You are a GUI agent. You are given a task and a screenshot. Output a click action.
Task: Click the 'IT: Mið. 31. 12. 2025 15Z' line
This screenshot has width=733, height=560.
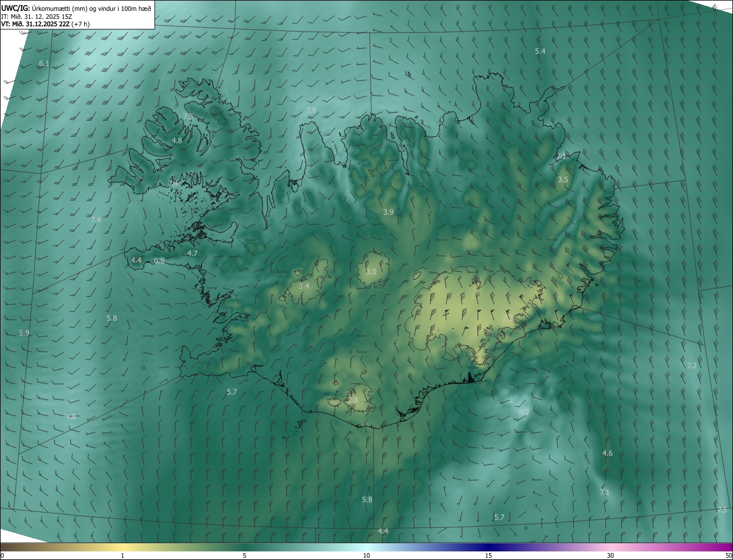pyautogui.click(x=36, y=16)
